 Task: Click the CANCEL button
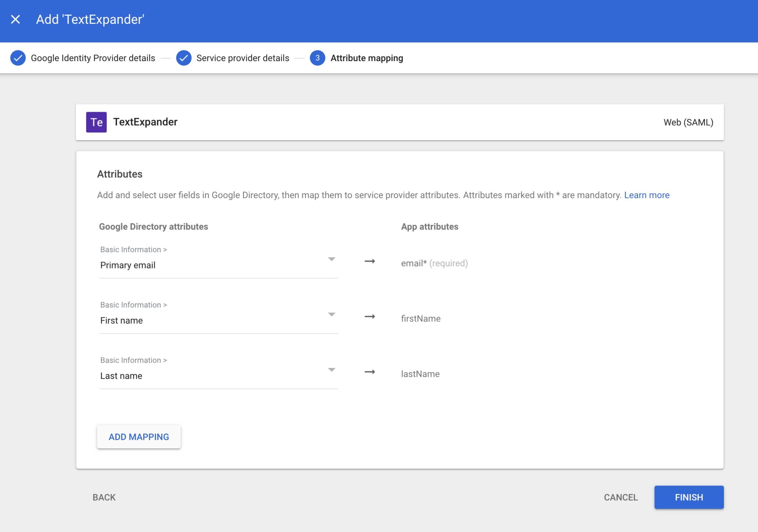621,497
